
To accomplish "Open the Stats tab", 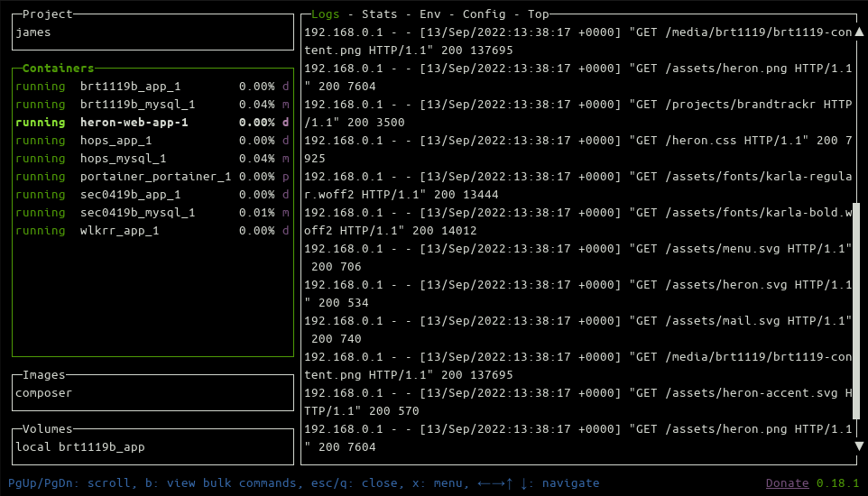I will point(379,14).
